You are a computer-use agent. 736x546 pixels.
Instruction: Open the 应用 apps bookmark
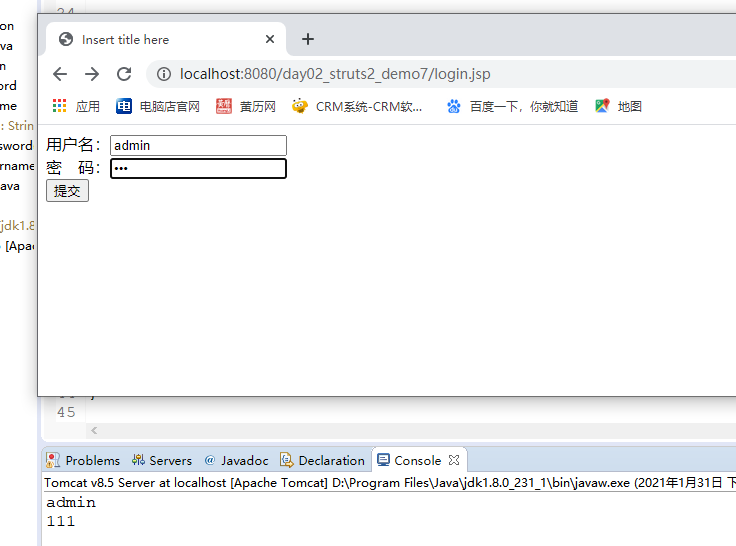pyautogui.click(x=76, y=107)
